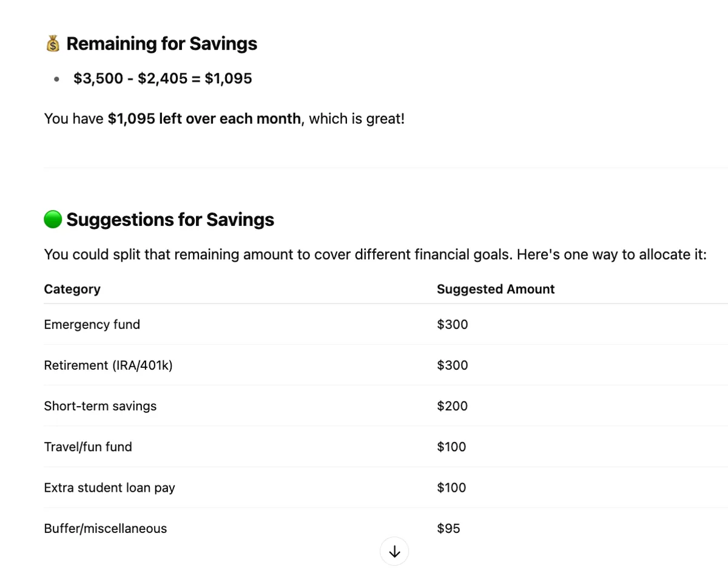The height and width of the screenshot is (570, 728).
Task: Click the "Remaining for Savings" heading
Action: point(161,44)
